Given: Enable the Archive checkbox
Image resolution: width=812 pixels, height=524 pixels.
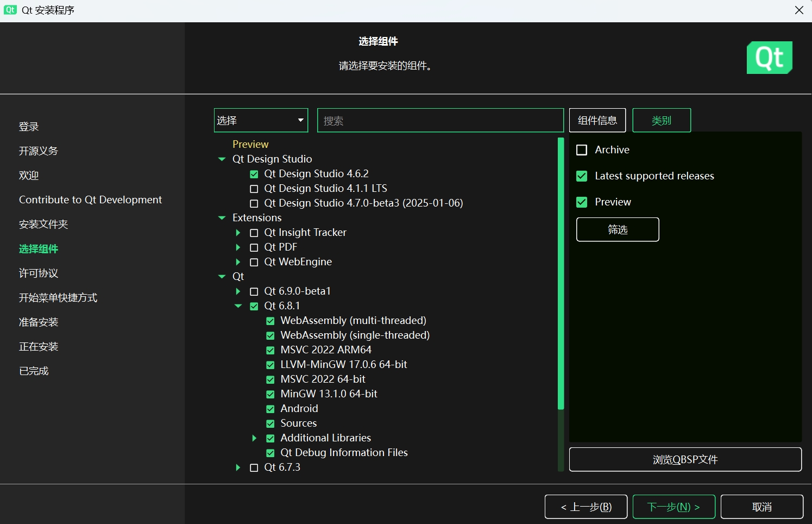Looking at the screenshot, I should pos(582,150).
